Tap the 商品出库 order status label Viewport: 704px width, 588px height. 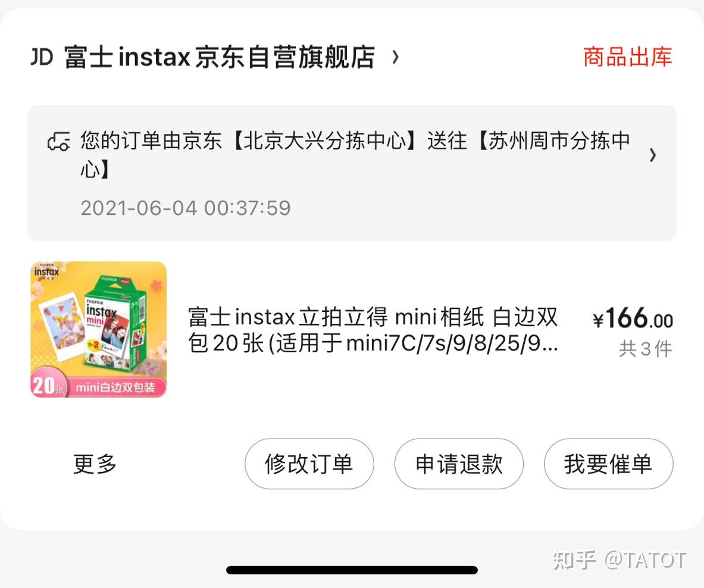click(x=627, y=57)
